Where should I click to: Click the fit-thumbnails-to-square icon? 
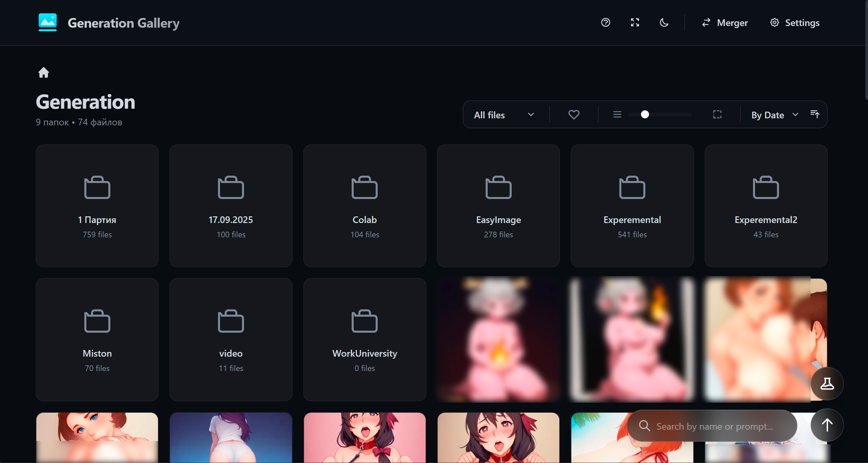[717, 115]
